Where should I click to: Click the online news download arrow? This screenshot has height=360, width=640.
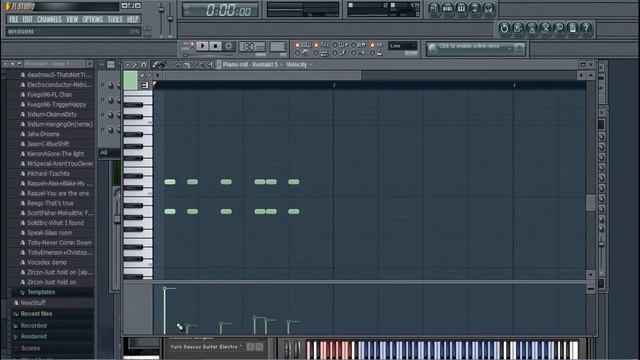(519, 49)
